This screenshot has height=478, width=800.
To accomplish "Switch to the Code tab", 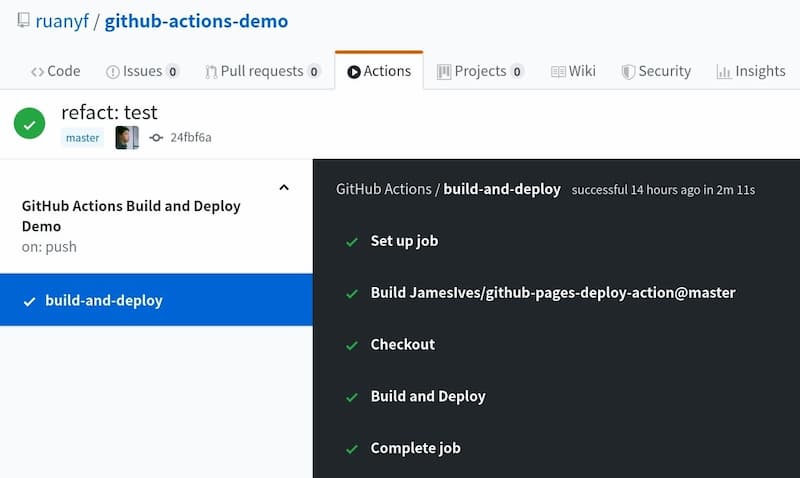I will 56,71.
